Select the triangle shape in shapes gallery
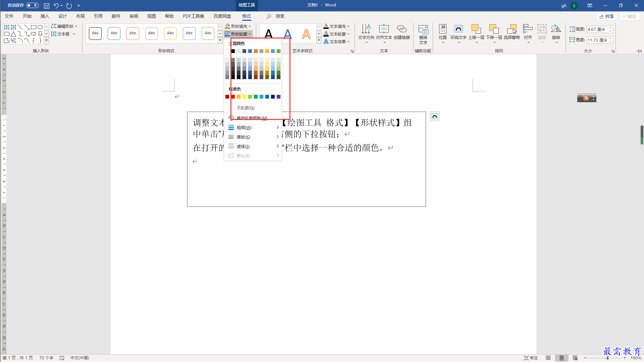 (13, 34)
